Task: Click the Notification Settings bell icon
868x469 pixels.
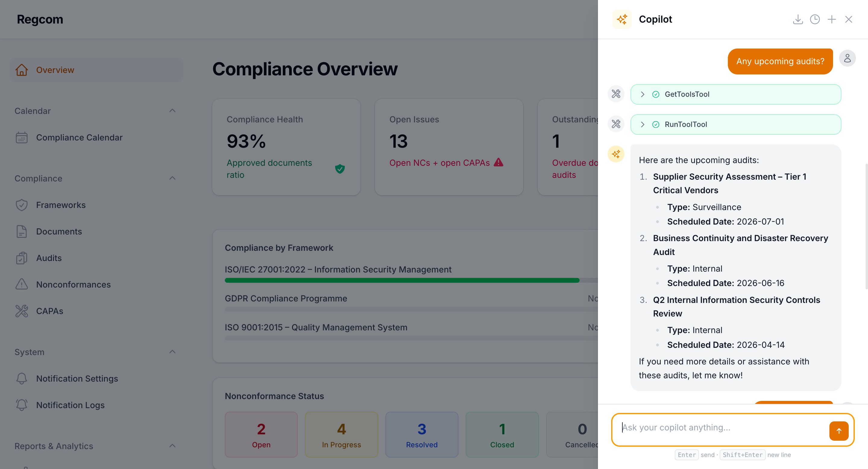Action: pos(22,378)
